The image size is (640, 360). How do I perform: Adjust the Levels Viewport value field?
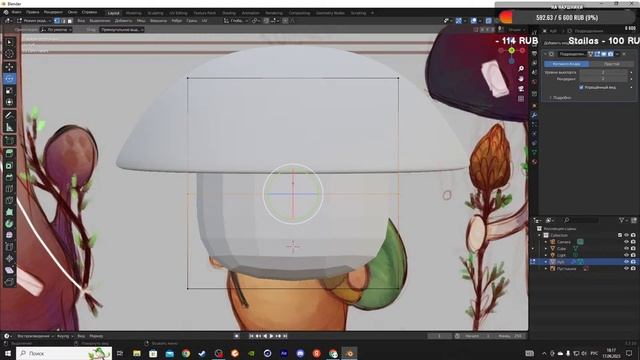pyautogui.click(x=603, y=72)
